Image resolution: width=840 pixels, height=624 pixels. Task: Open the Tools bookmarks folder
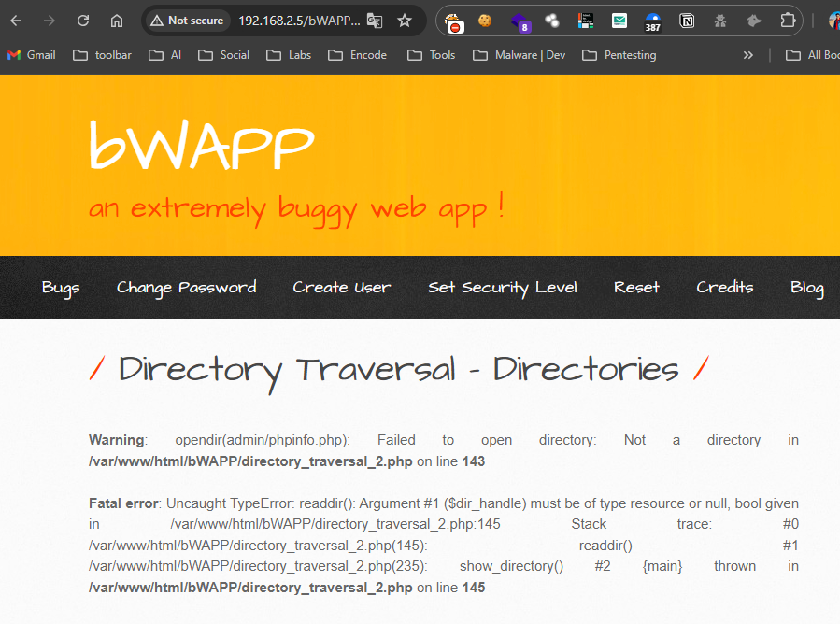click(432, 55)
